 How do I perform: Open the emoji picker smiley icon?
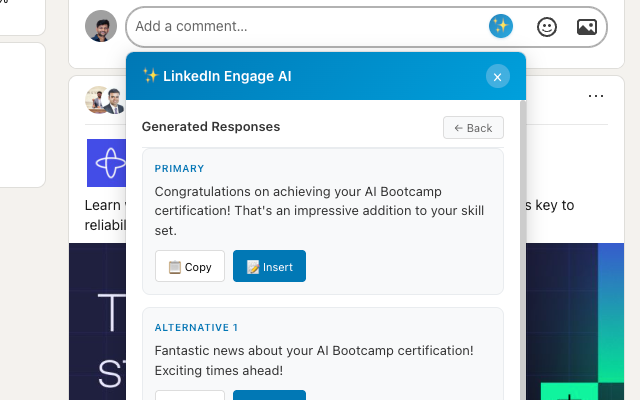click(x=547, y=27)
